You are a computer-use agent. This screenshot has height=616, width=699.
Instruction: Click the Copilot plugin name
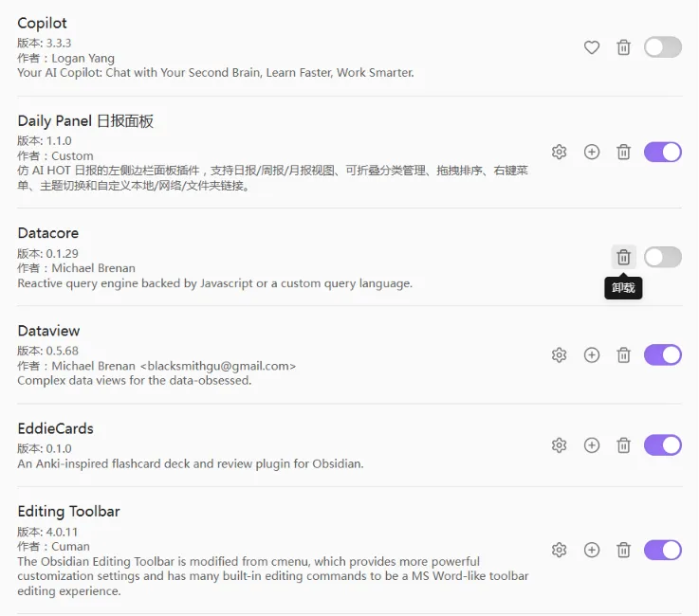point(43,23)
